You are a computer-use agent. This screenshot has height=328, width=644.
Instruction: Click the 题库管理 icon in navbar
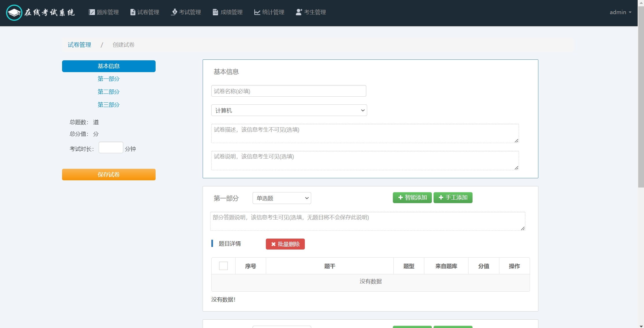pyautogui.click(x=92, y=12)
